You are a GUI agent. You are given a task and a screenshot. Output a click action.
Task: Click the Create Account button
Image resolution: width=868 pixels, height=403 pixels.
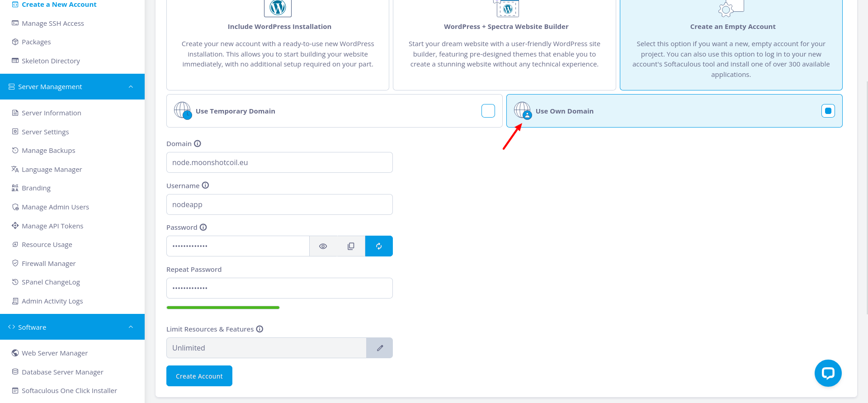(x=199, y=376)
